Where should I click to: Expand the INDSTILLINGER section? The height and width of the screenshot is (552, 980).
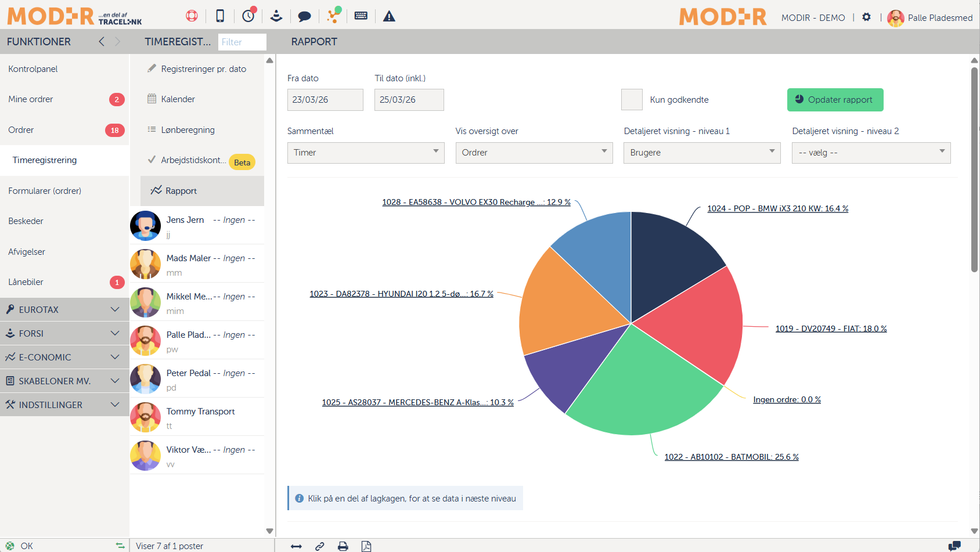[x=64, y=405]
